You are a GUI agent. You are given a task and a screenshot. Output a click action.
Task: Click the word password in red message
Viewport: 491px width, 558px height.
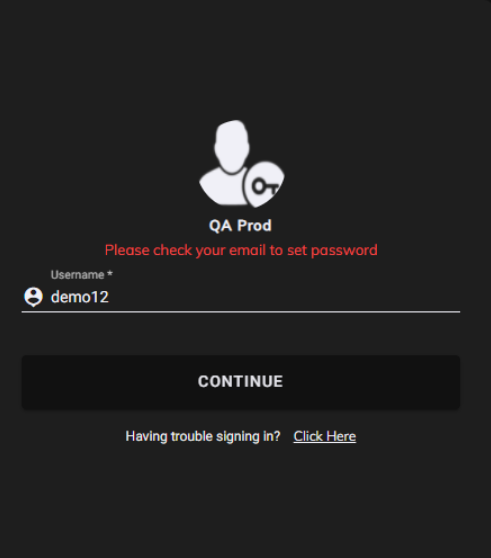pyautogui.click(x=344, y=251)
